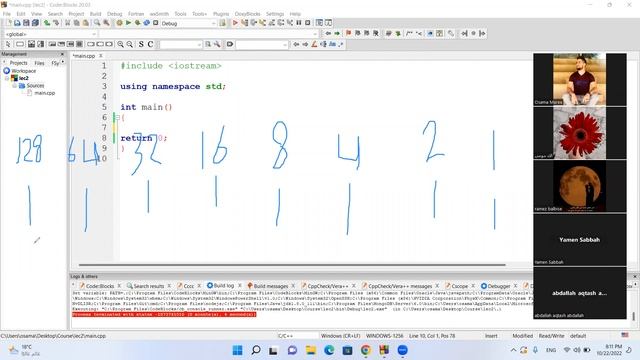Open the Debug menu

(x=115, y=14)
